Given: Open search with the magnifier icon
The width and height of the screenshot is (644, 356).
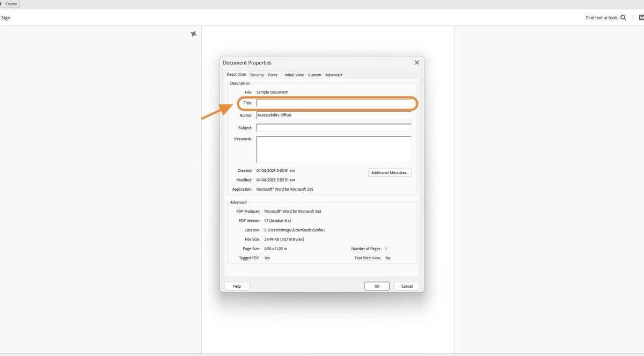Looking at the screenshot, I should pyautogui.click(x=623, y=17).
